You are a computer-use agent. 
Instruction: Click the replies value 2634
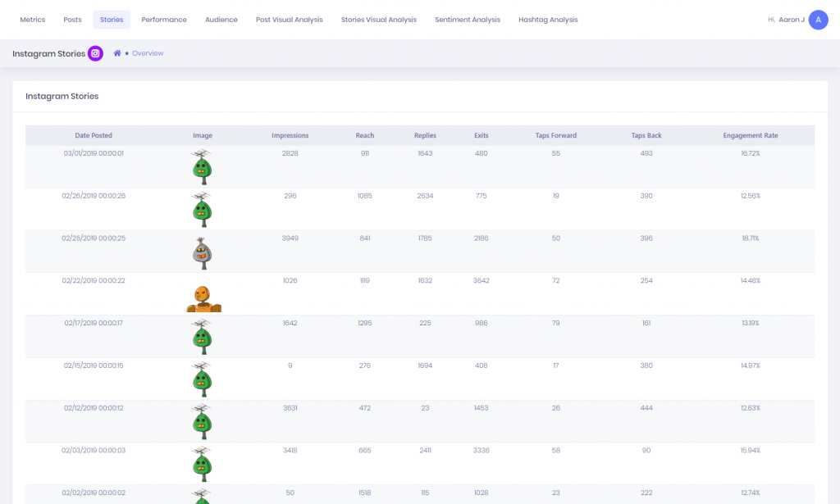pyautogui.click(x=425, y=196)
